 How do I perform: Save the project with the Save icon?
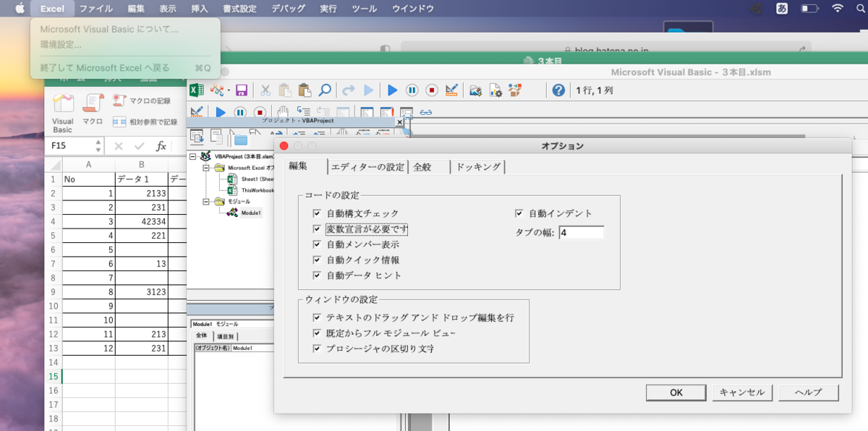242,90
